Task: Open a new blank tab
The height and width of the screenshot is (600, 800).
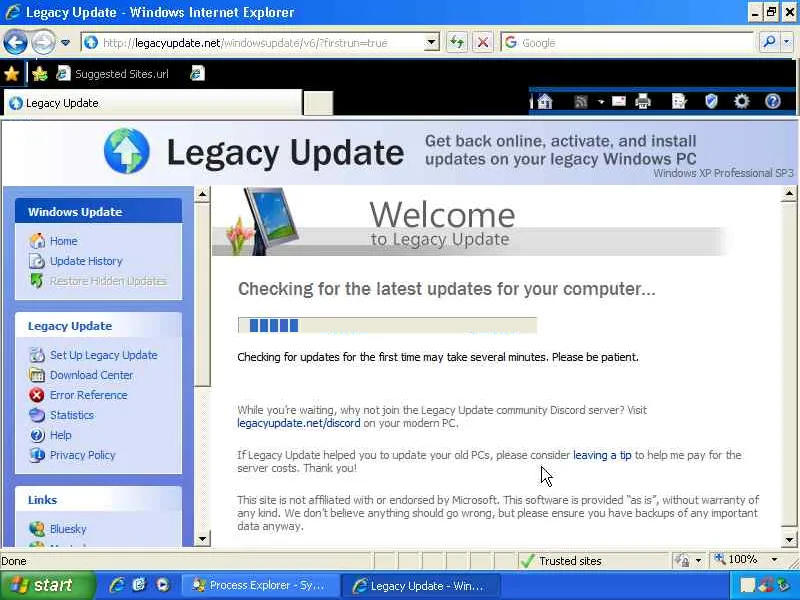Action: (318, 103)
